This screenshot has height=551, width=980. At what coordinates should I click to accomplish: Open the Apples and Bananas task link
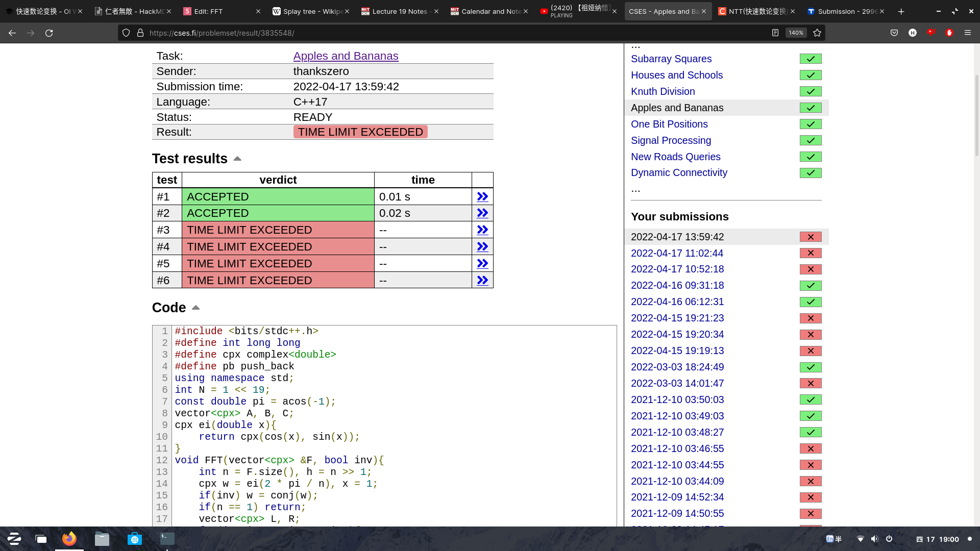[346, 56]
